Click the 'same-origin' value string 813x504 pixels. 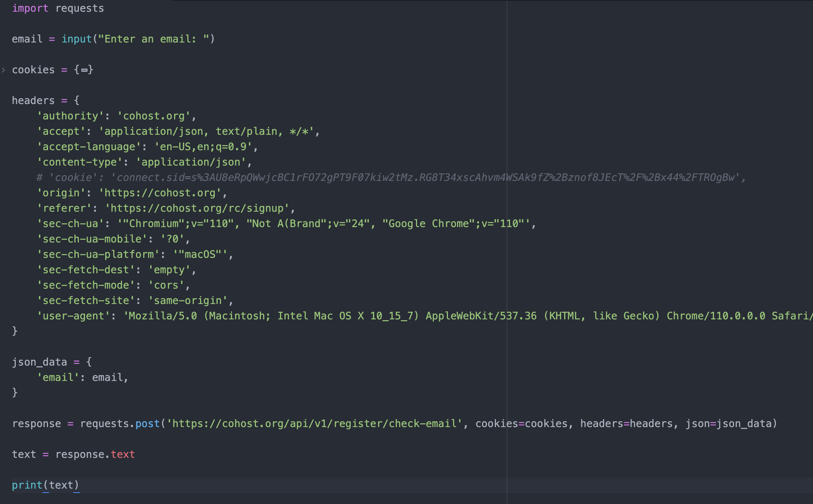pyautogui.click(x=188, y=300)
